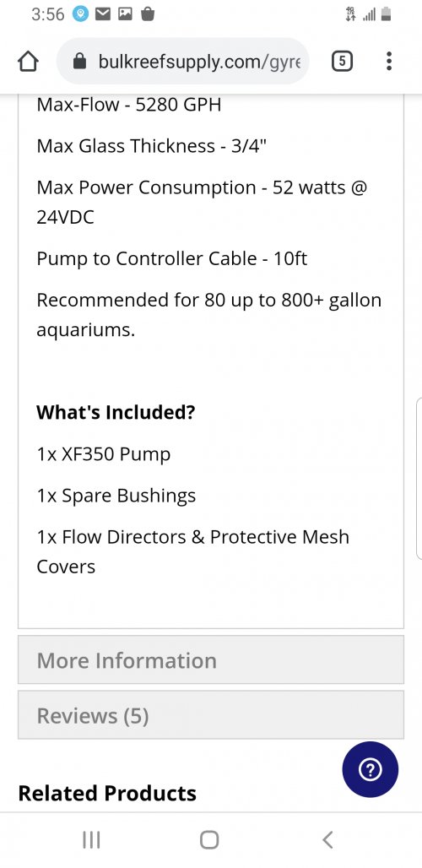This screenshot has width=422, height=868.
Task: Click the blue help question mark button
Action: pyautogui.click(x=370, y=769)
